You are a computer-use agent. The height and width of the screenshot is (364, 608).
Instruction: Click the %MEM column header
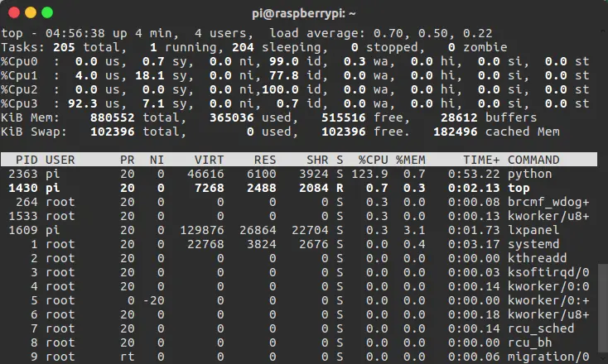[411, 160]
